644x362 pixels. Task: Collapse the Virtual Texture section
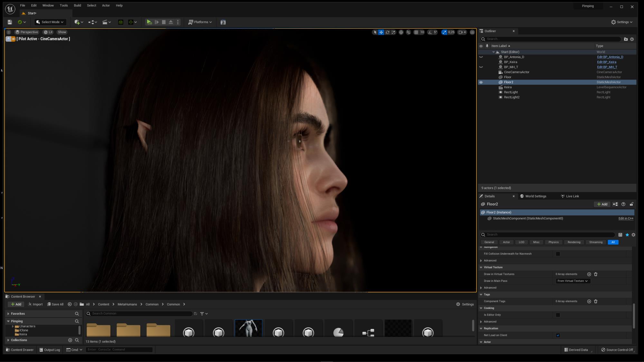pos(481,267)
